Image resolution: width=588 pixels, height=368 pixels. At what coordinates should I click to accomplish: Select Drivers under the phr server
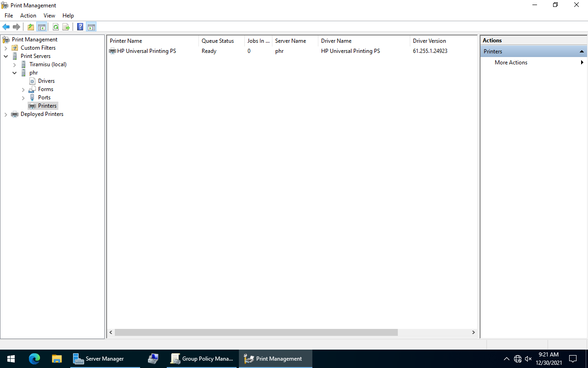tap(46, 81)
